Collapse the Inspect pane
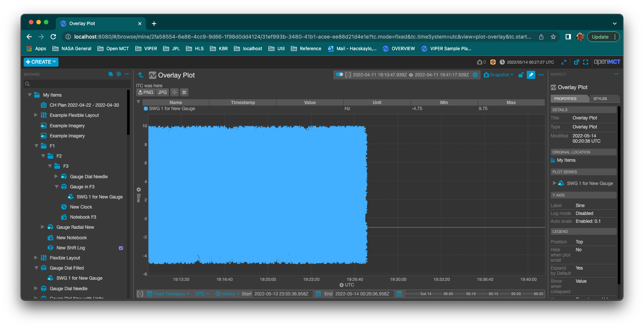 [x=616, y=74]
